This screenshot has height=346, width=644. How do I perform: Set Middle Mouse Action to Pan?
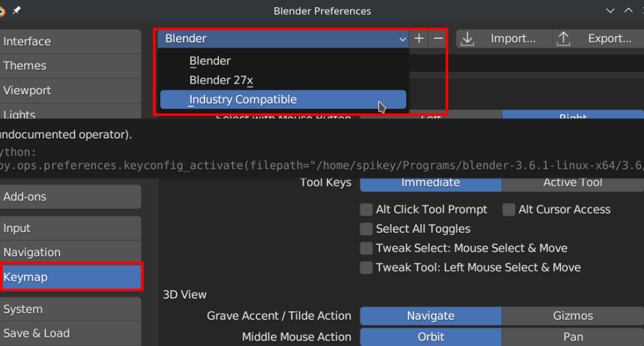tap(572, 337)
